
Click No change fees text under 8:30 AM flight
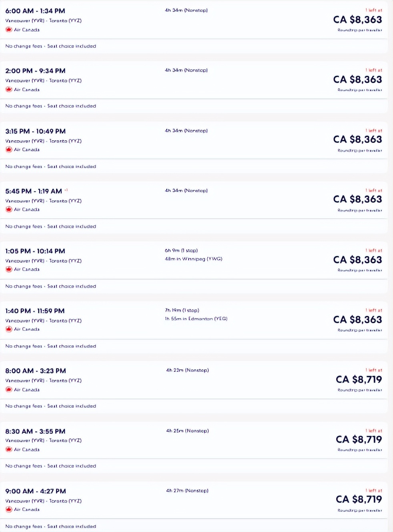(x=24, y=466)
